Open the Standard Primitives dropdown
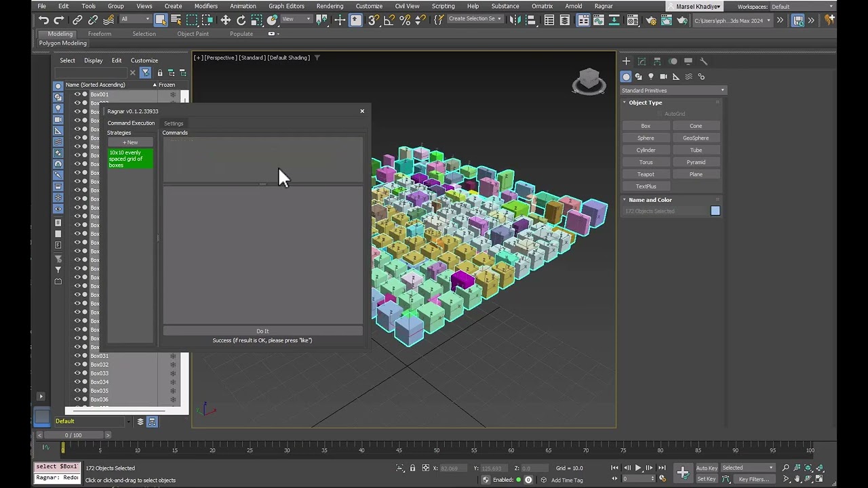 (673, 90)
